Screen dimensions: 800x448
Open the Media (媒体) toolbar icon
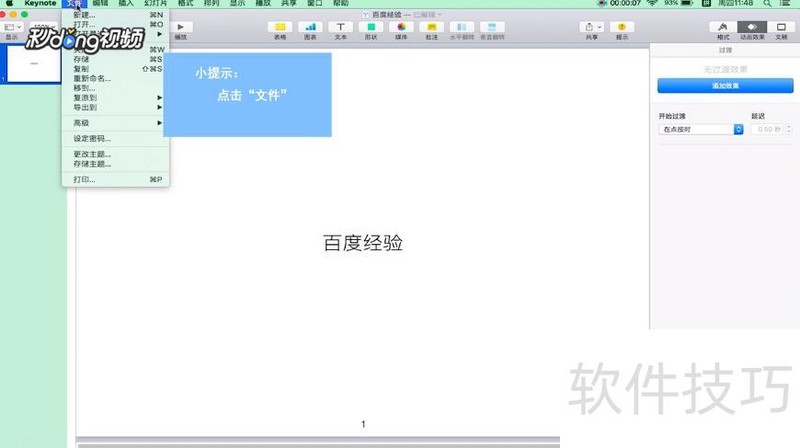point(402,27)
